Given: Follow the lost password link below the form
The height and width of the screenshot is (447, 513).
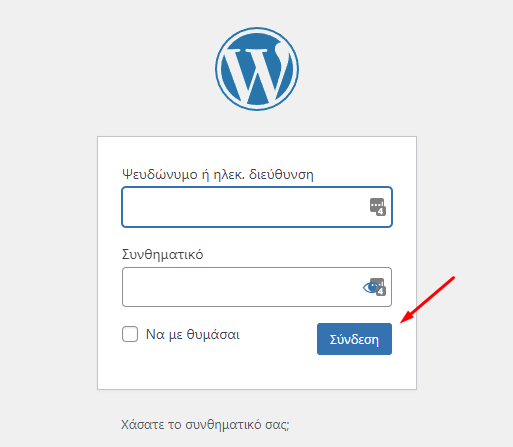Looking at the screenshot, I should (x=205, y=425).
